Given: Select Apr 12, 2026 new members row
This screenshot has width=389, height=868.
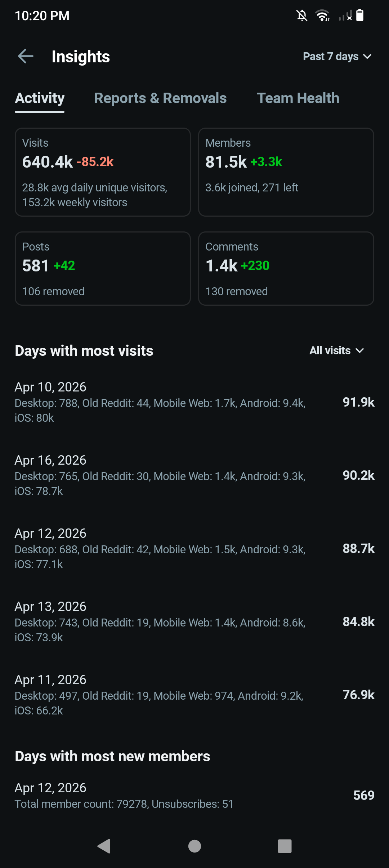Looking at the screenshot, I should [194, 795].
